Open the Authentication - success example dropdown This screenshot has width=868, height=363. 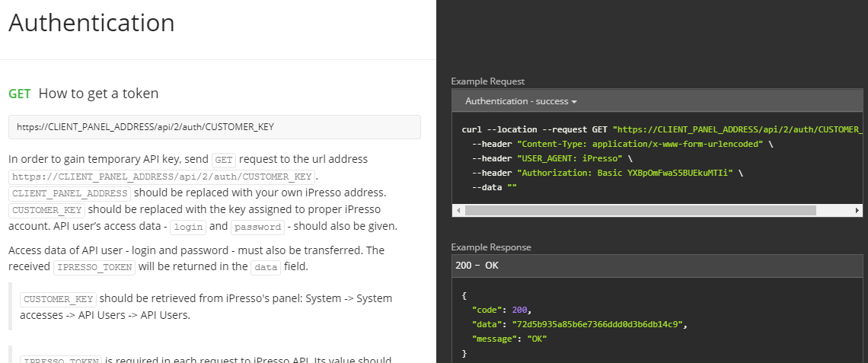(x=521, y=101)
